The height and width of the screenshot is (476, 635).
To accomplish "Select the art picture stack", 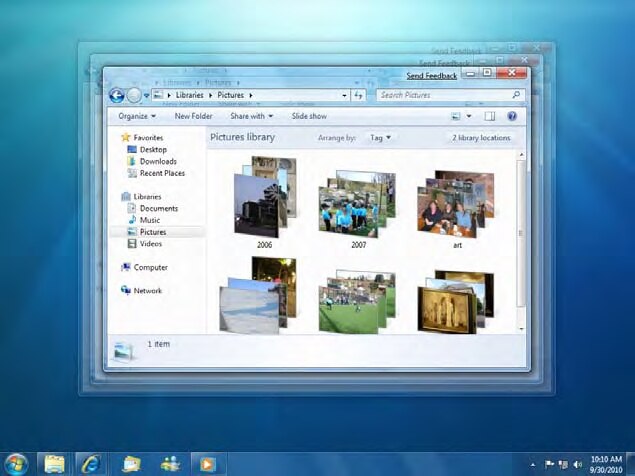I will [x=456, y=204].
